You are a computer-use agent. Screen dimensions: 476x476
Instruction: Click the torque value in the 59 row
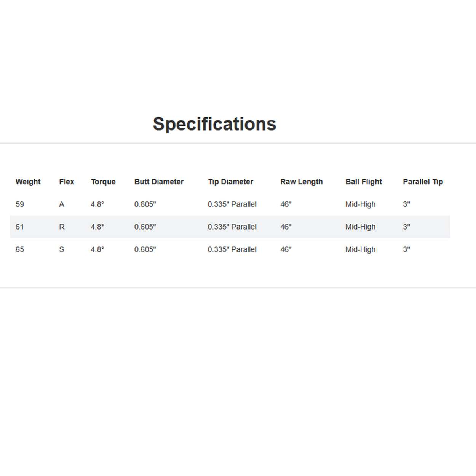(x=97, y=204)
